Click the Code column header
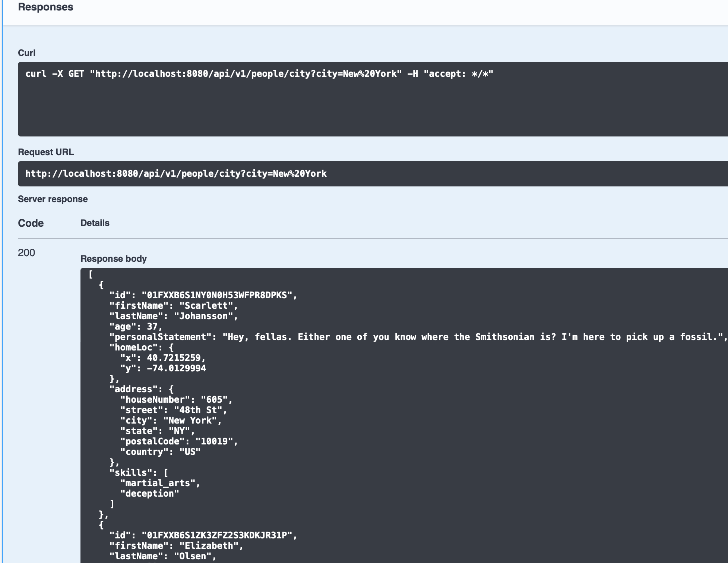 [x=31, y=223]
